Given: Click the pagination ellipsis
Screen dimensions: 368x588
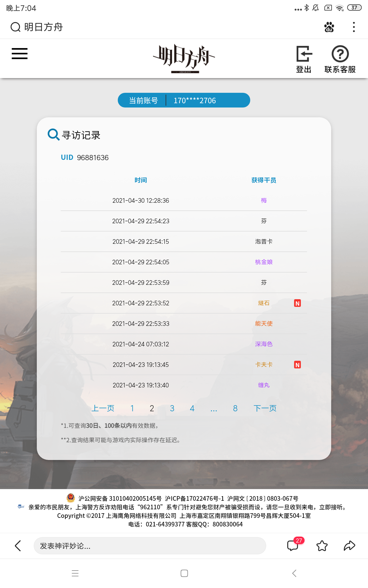Looking at the screenshot, I should (x=214, y=409).
